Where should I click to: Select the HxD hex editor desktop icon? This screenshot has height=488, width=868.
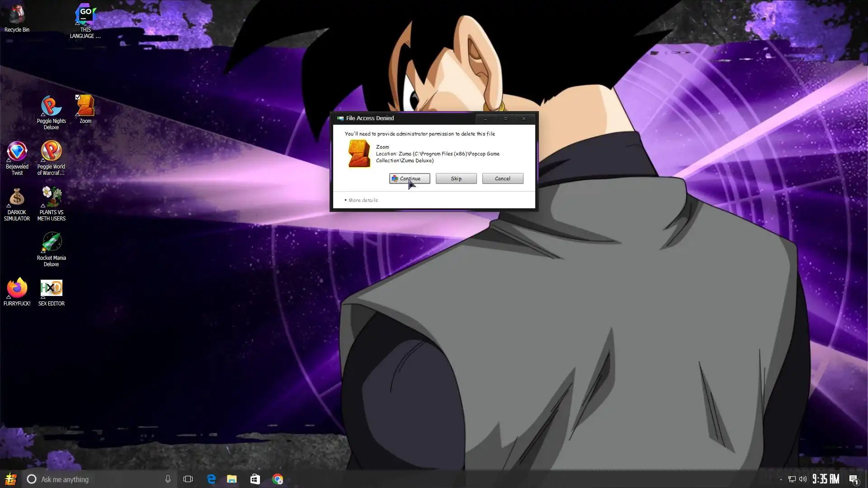[x=51, y=288]
